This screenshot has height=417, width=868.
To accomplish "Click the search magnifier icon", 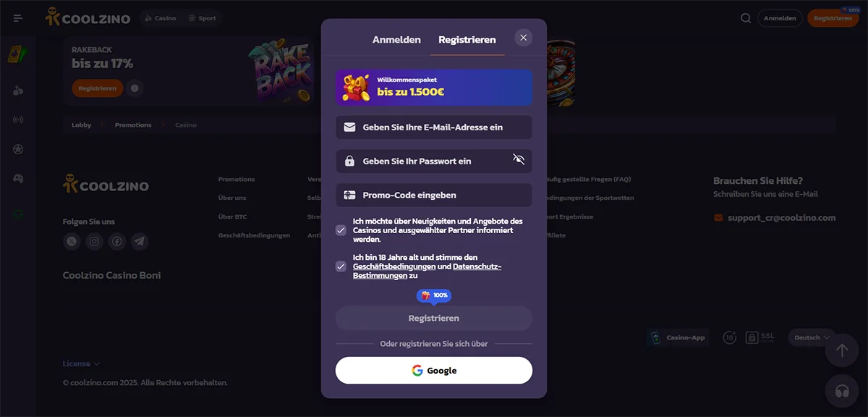I will tap(746, 18).
